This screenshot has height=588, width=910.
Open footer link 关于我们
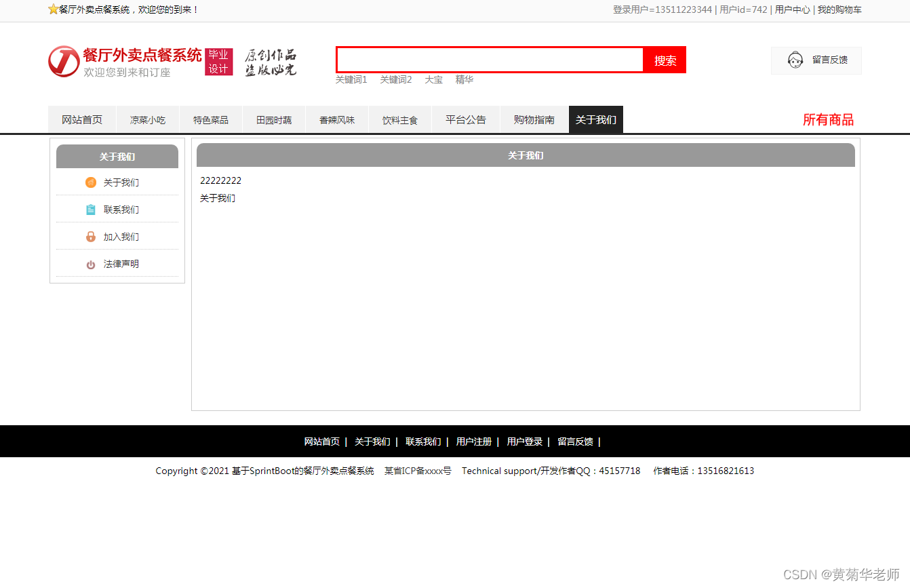[x=372, y=442]
